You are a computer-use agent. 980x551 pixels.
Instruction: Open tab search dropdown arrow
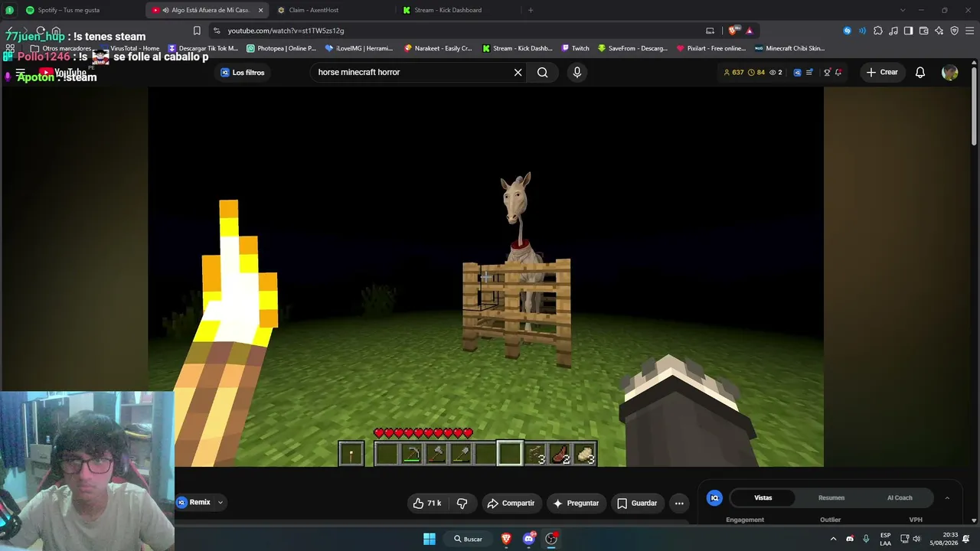click(903, 10)
